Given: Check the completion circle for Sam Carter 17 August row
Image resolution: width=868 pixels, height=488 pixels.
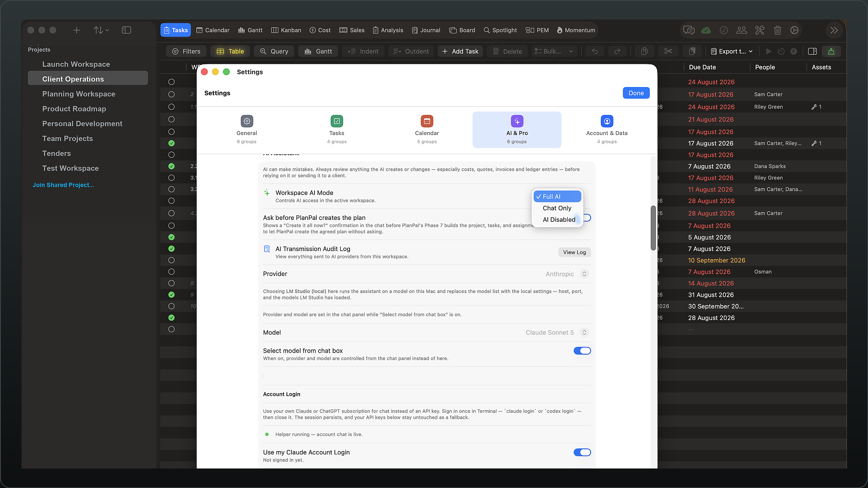Looking at the screenshot, I should 171,94.
